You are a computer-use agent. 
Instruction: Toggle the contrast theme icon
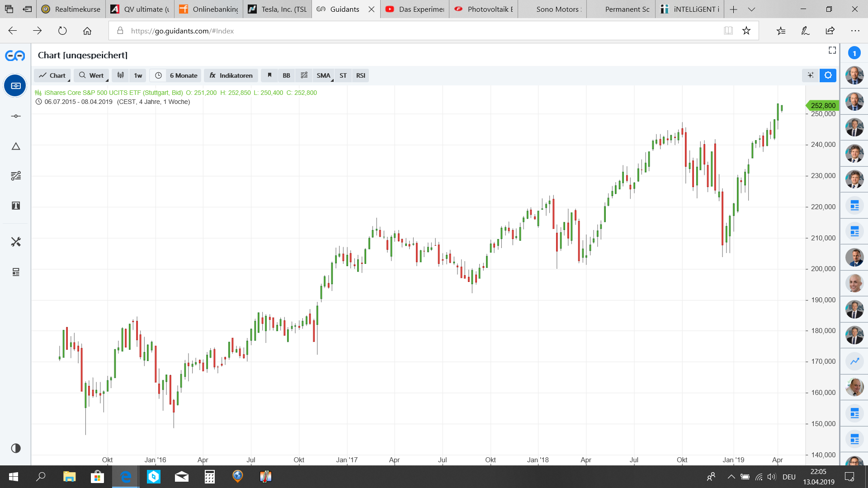click(x=16, y=448)
